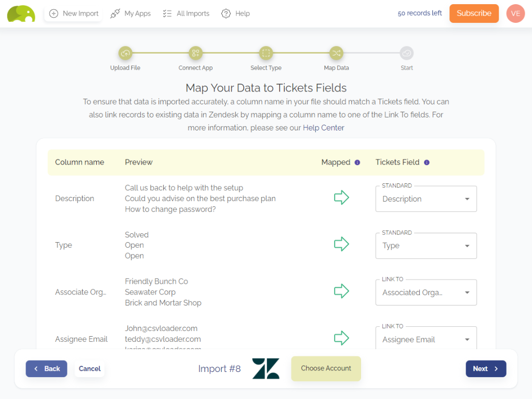
Task: Click the Start step cloud icon
Action: (407, 53)
